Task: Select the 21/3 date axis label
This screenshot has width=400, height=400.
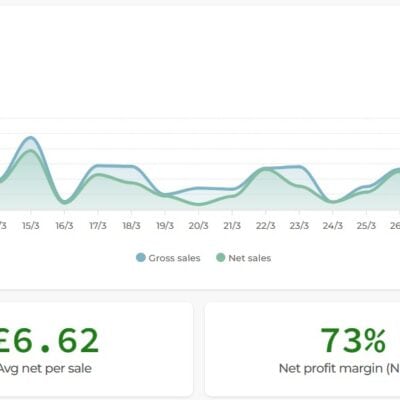Action: [232, 226]
